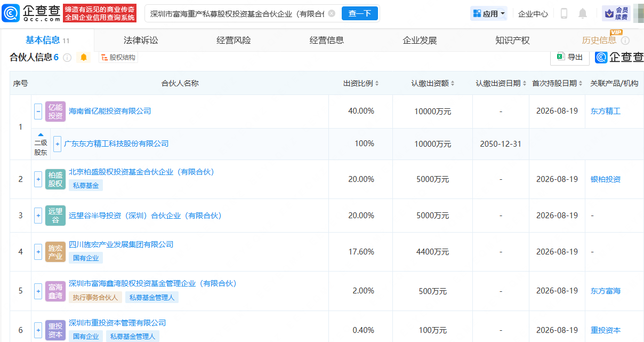Open 广东东方精工科技股份有限公司 link
The height and width of the screenshot is (342, 644).
[116, 144]
